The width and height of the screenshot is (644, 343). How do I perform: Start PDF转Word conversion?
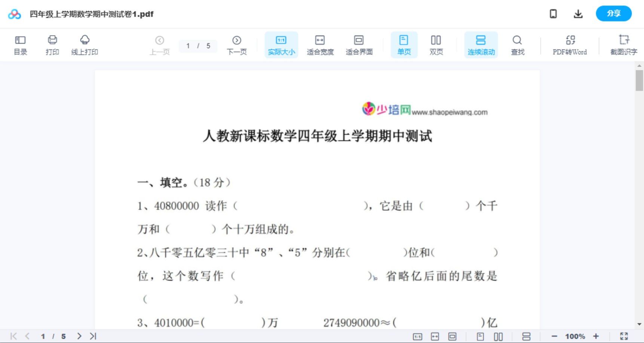pyautogui.click(x=569, y=45)
